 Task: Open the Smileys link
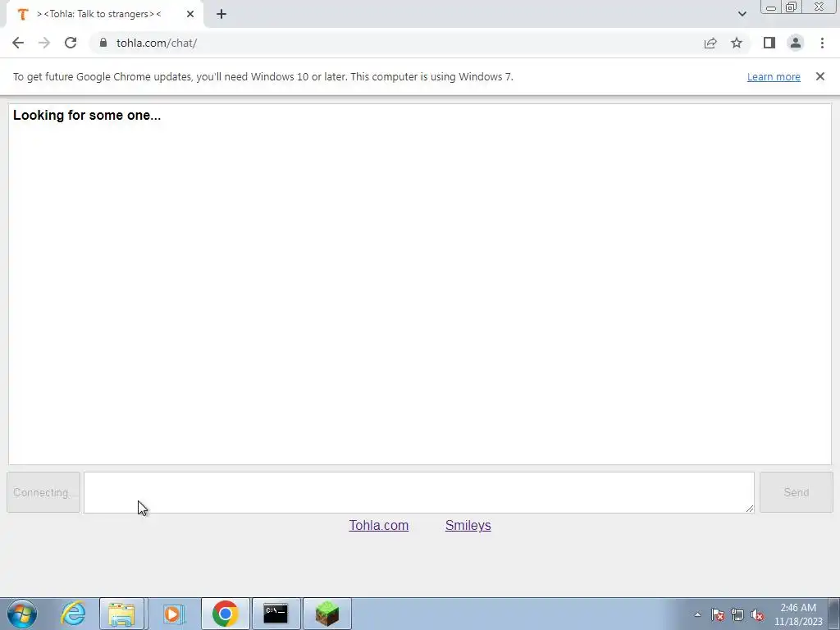[x=468, y=526]
